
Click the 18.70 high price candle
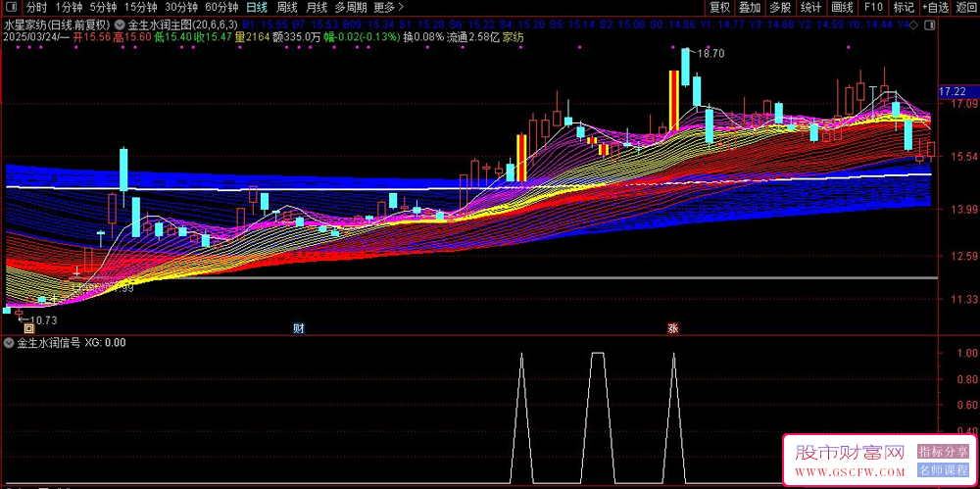[686, 67]
